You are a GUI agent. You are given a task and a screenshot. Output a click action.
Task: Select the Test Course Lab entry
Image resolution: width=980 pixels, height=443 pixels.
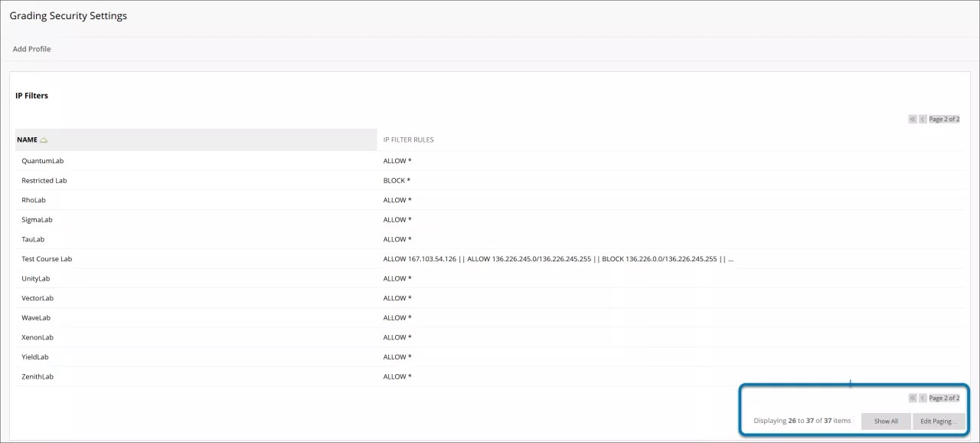(x=47, y=258)
